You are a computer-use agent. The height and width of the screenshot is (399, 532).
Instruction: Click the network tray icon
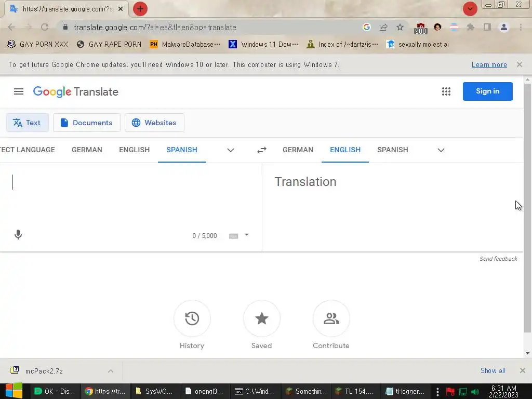(463, 392)
